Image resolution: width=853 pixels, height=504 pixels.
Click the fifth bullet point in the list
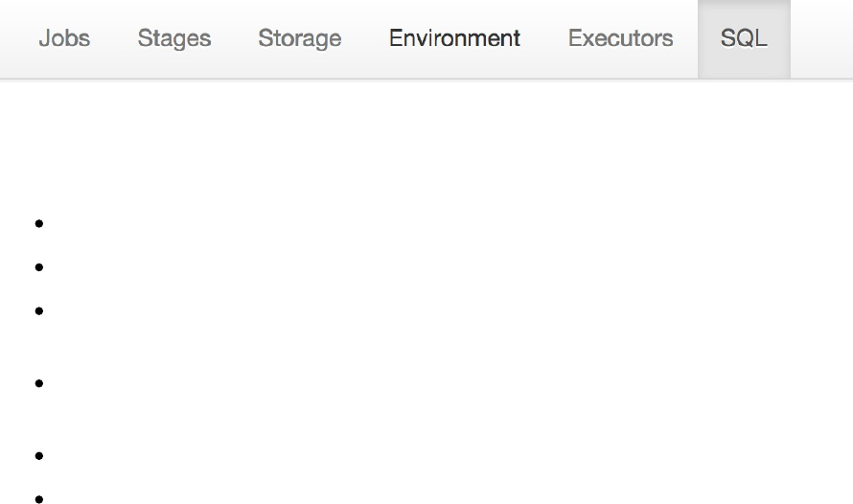[39, 455]
